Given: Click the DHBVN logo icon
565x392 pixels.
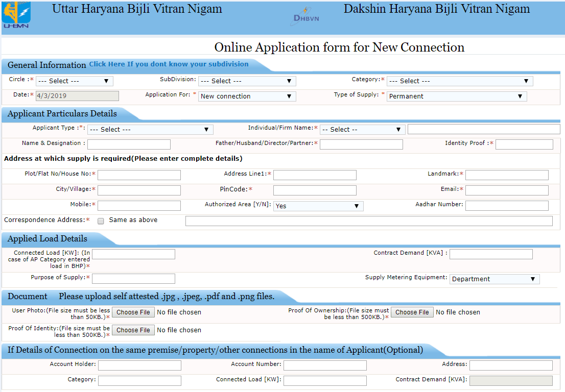Looking at the screenshot, I should tap(305, 17).
